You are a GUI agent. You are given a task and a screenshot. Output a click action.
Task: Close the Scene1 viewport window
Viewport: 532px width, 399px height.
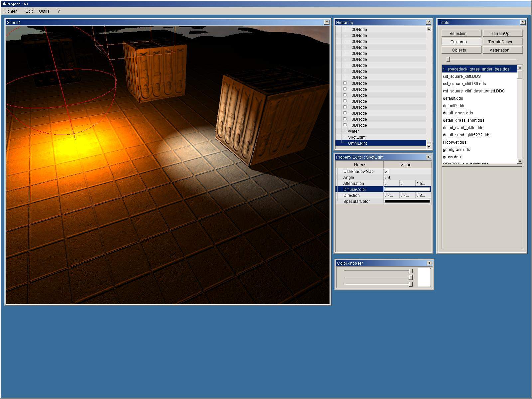point(327,22)
